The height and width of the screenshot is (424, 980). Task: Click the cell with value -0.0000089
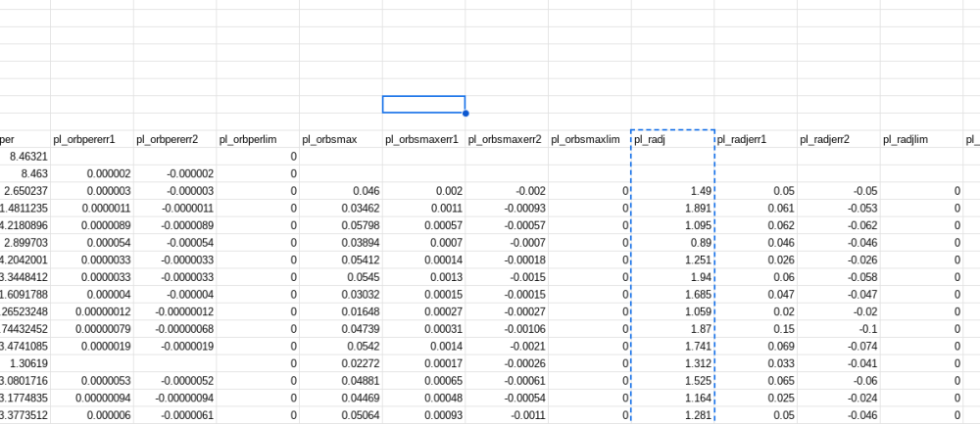click(x=175, y=225)
